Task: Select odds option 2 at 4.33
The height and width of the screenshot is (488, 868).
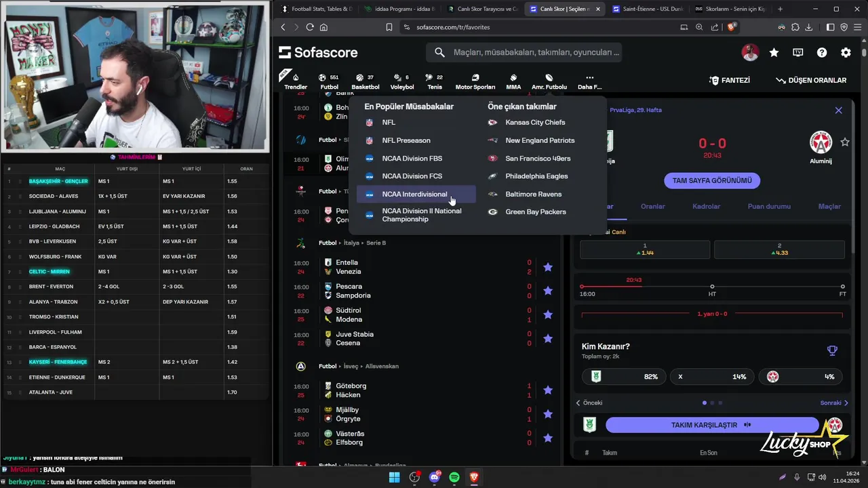Action: coord(780,249)
